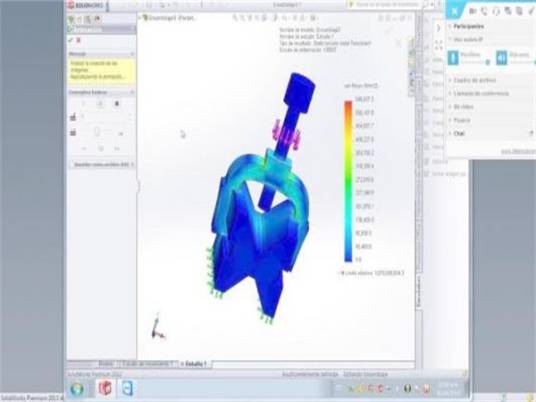Viewport: 536px width, 402px height.
Task: Click the link at the conference panel bottom
Action: [x=518, y=151]
